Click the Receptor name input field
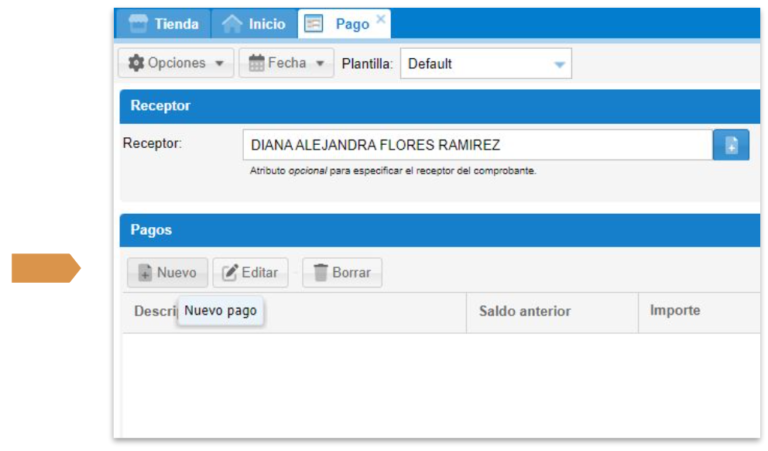The height and width of the screenshot is (451, 768). (x=476, y=145)
